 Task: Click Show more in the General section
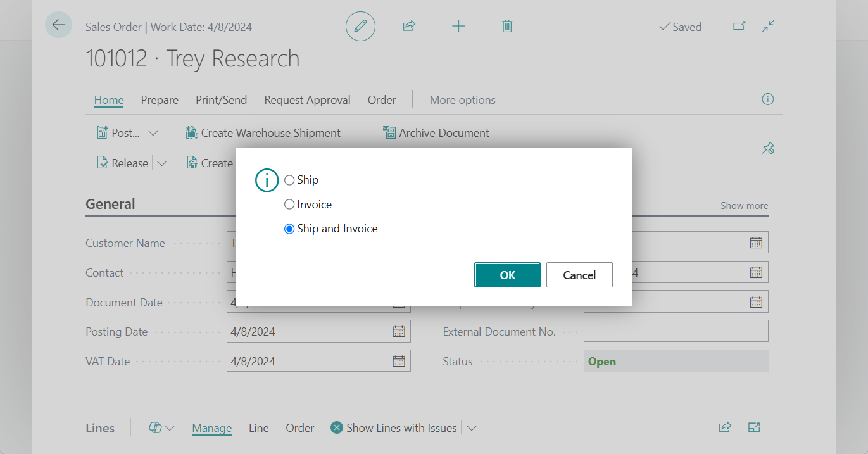click(744, 205)
